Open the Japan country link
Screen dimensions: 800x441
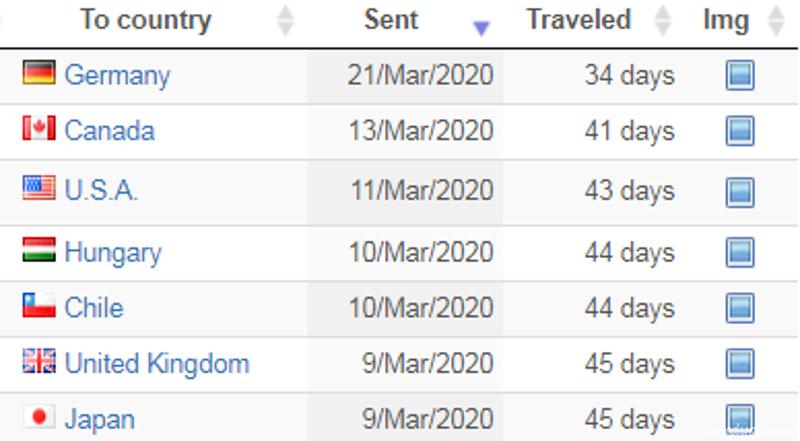pyautogui.click(x=99, y=420)
